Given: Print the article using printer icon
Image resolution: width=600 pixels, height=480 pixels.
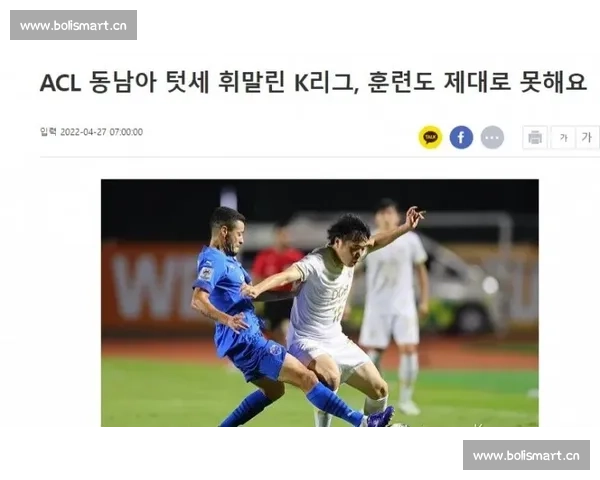Looking at the screenshot, I should click(x=535, y=137).
